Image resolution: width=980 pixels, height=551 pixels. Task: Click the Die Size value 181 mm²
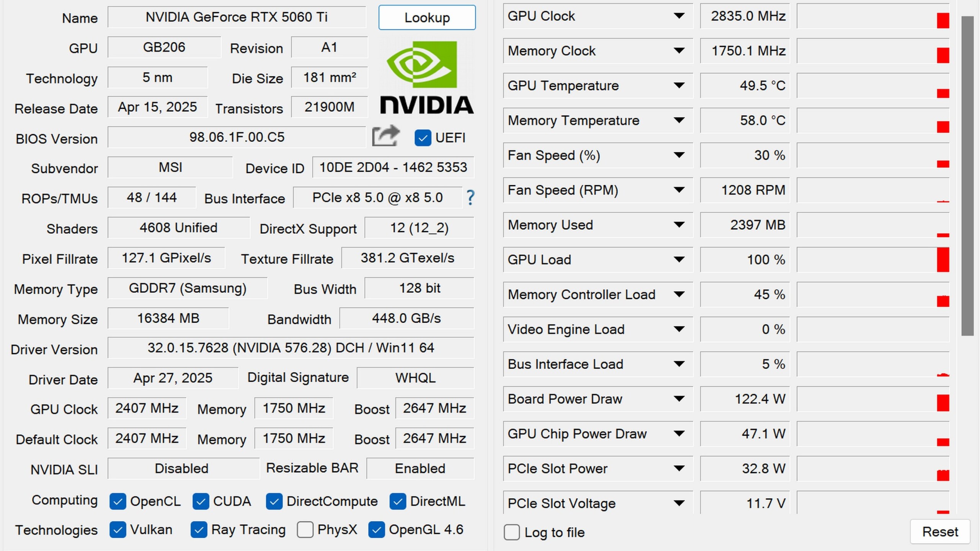329,78
